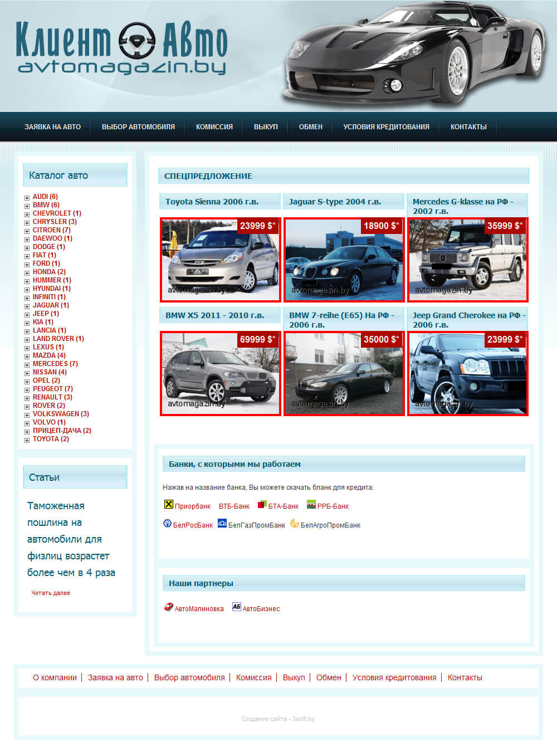Click the BelAgroPromBank orange icon

tap(294, 523)
